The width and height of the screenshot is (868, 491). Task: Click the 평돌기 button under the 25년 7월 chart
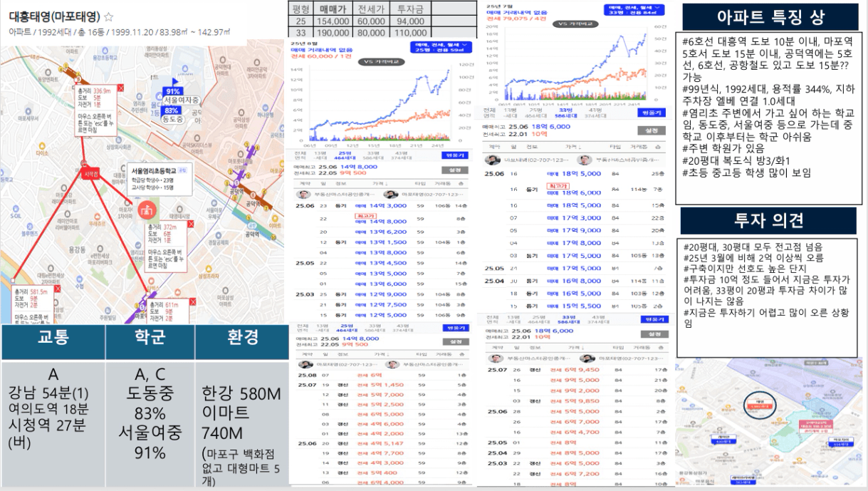[x=652, y=113]
